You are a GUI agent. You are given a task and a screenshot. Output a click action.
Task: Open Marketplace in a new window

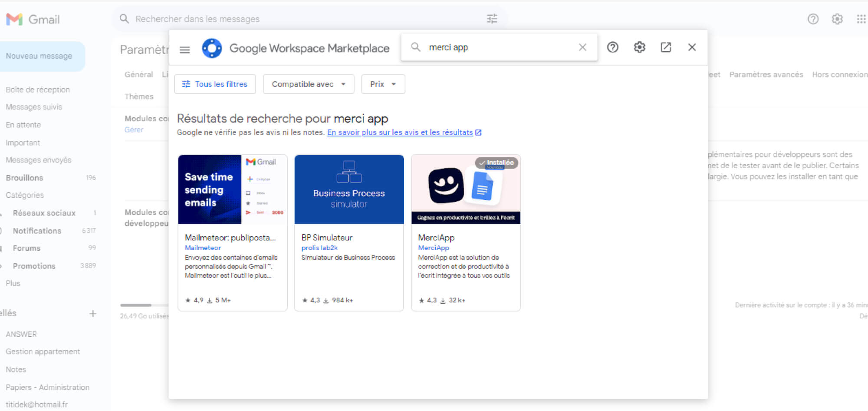[x=666, y=47]
